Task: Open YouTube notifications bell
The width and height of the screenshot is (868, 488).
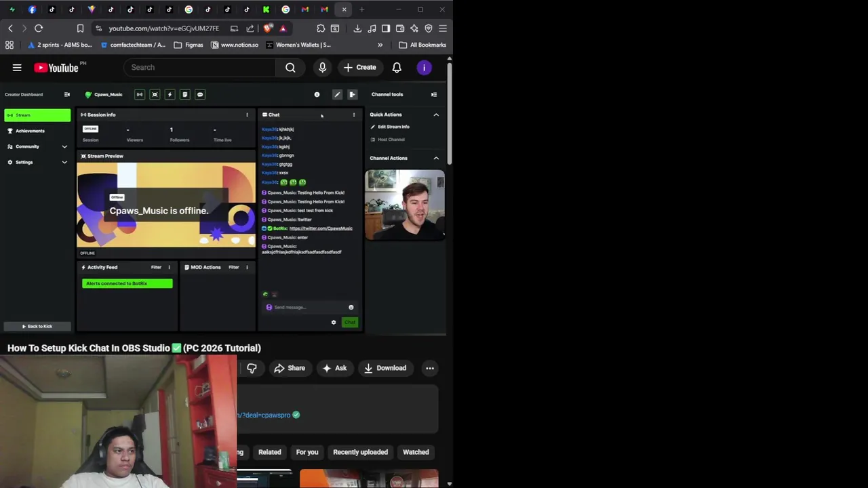Action: [x=397, y=67]
